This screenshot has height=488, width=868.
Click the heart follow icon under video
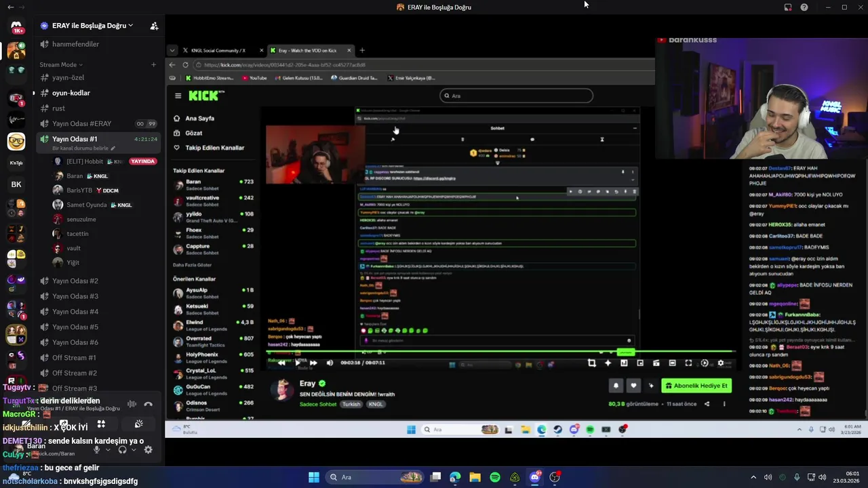633,386
